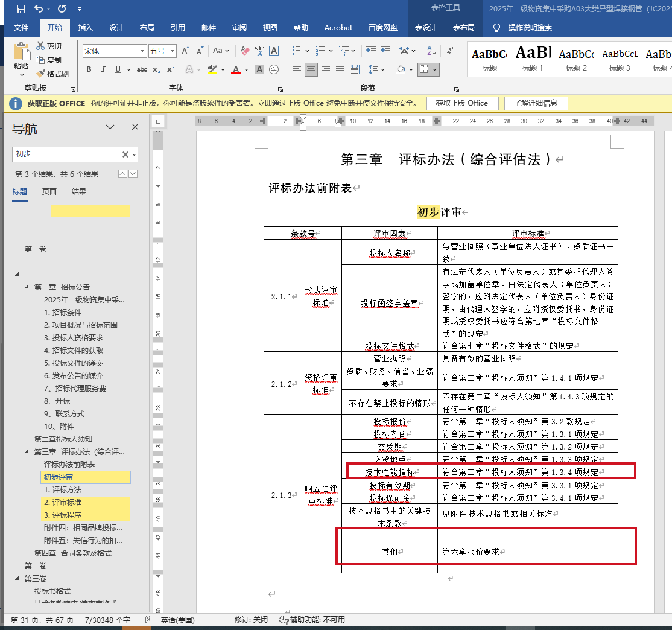This screenshot has height=630, width=672.
Task: Toggle italic formatting
Action: coord(103,69)
